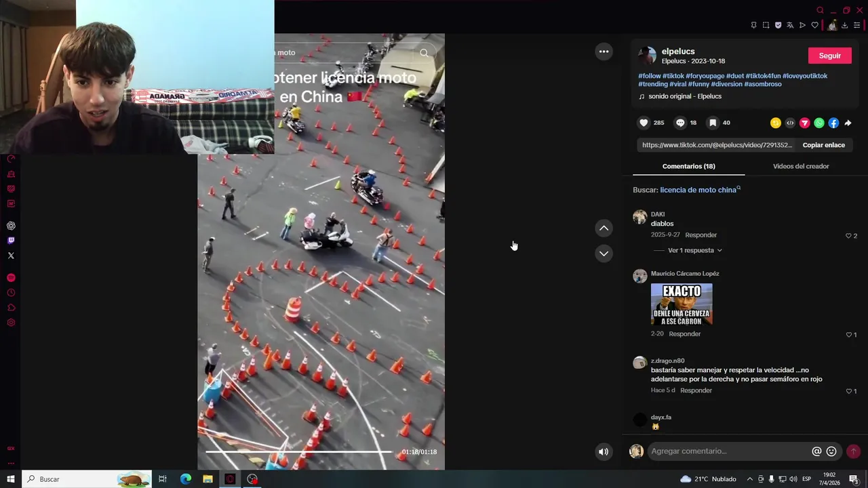Image resolution: width=868 pixels, height=488 pixels.
Task: Open Microsoft Edge from taskbar
Action: [x=185, y=479]
